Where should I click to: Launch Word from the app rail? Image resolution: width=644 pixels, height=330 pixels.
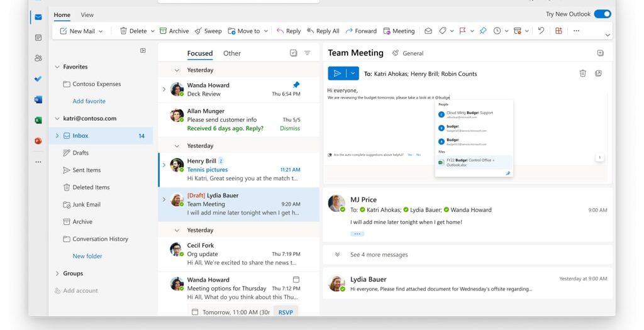click(38, 99)
